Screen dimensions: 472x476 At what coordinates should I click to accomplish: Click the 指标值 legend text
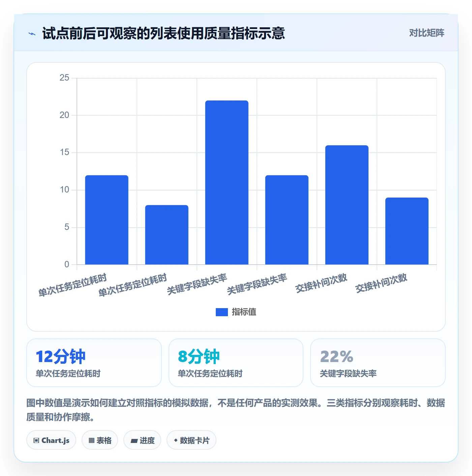pyautogui.click(x=244, y=312)
